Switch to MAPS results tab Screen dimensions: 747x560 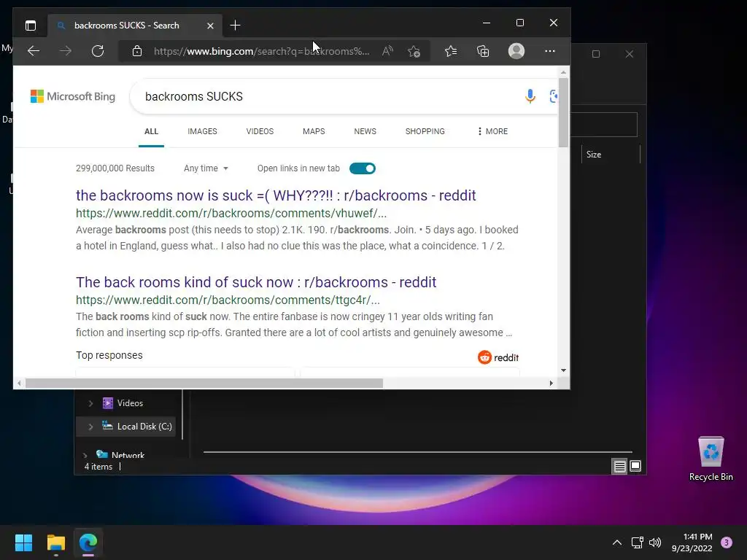pos(314,131)
